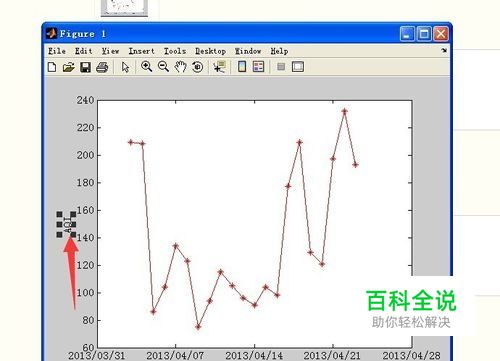Click the x-axis tick label 2013/04/07

(x=175, y=355)
